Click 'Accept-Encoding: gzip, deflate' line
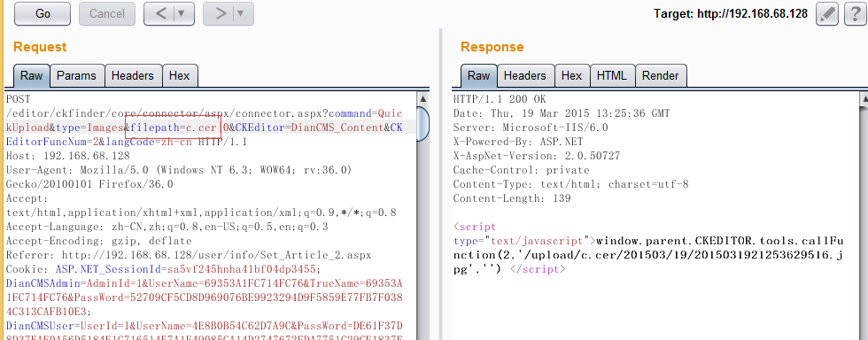The height and width of the screenshot is (340, 868). click(x=98, y=241)
